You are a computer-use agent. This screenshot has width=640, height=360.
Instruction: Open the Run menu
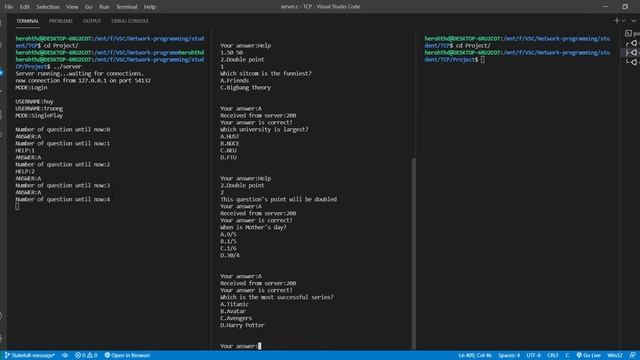point(104,7)
